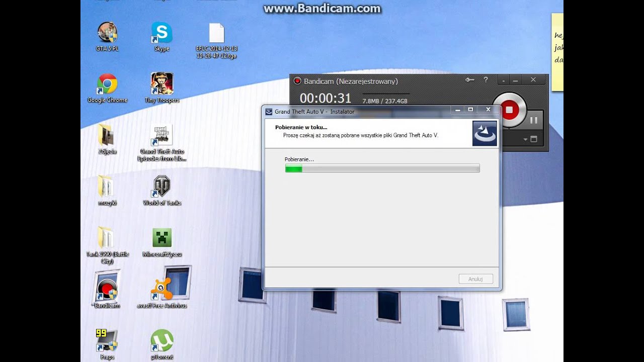Image resolution: width=644 pixels, height=362 pixels.
Task: Minimize the Bandicam window
Action: click(515, 80)
